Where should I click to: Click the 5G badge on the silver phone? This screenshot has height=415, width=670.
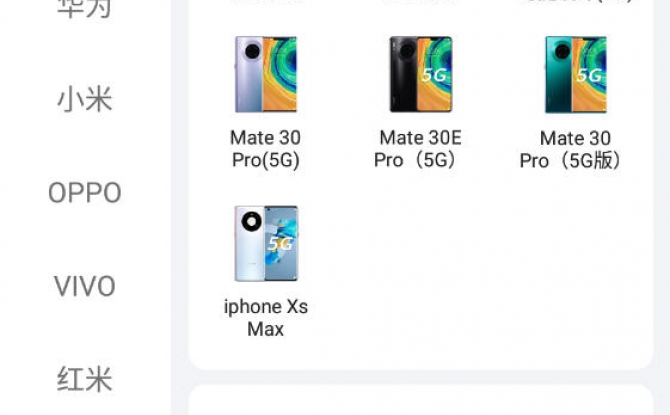point(280,244)
